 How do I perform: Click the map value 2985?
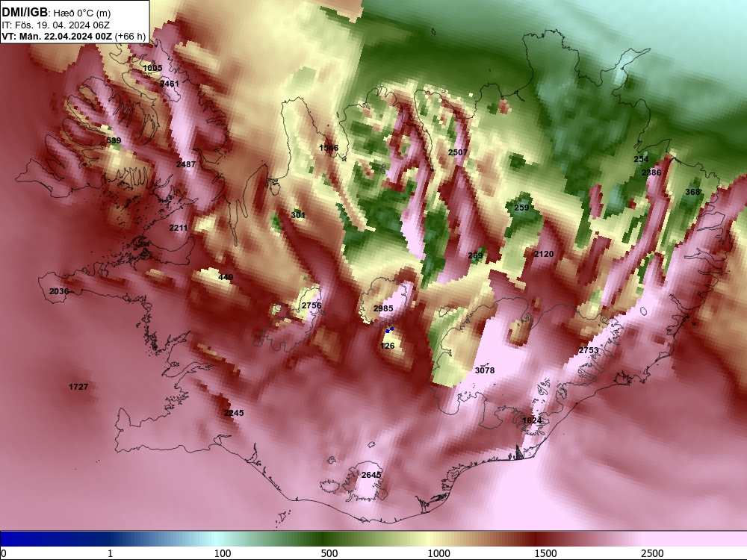tap(383, 308)
